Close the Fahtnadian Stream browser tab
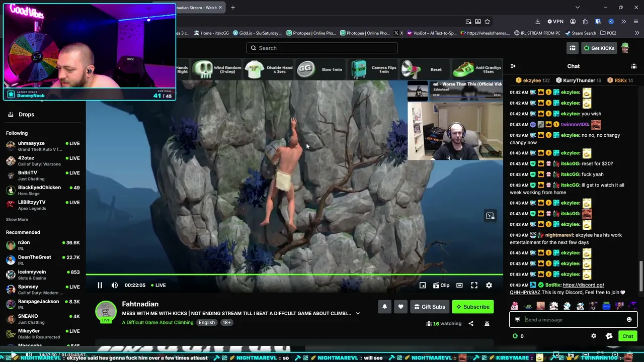The image size is (644, 362). (220, 8)
